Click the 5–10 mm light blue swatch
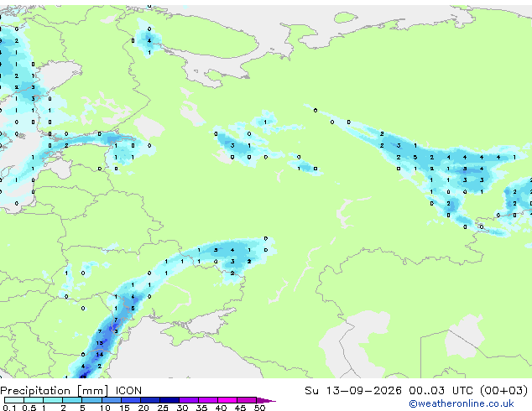This screenshot has height=411, width=532. pos(92,400)
